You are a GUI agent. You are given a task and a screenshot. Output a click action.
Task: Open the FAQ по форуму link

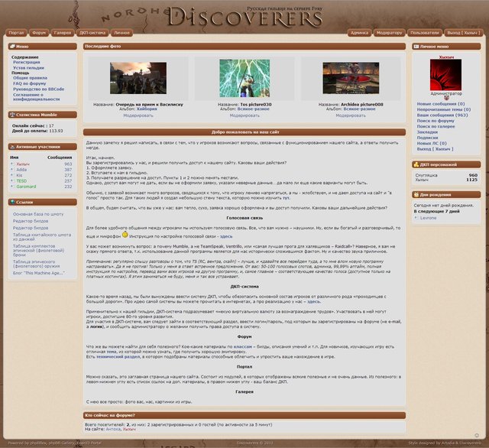coord(29,83)
